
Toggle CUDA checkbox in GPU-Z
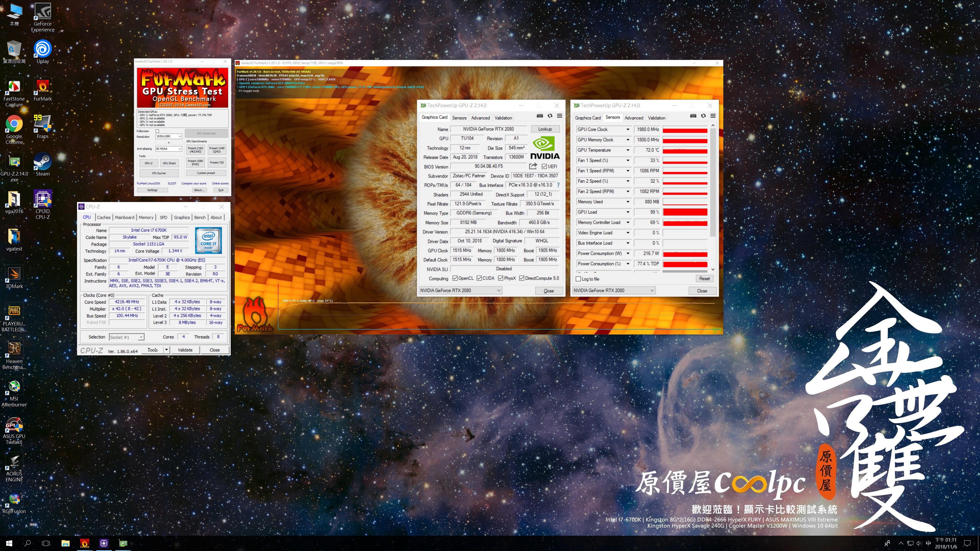(479, 278)
